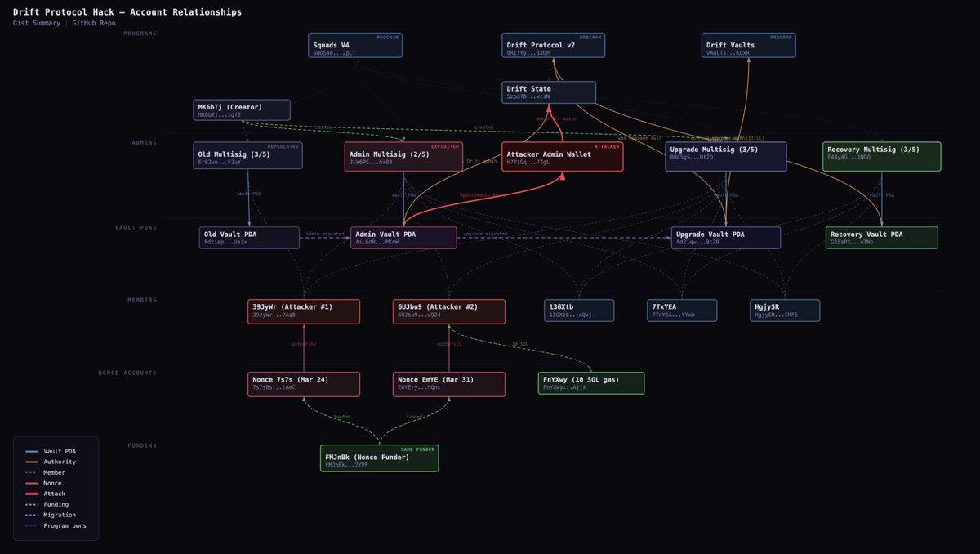
Task: Click the Migration legend entry
Action: click(51, 515)
